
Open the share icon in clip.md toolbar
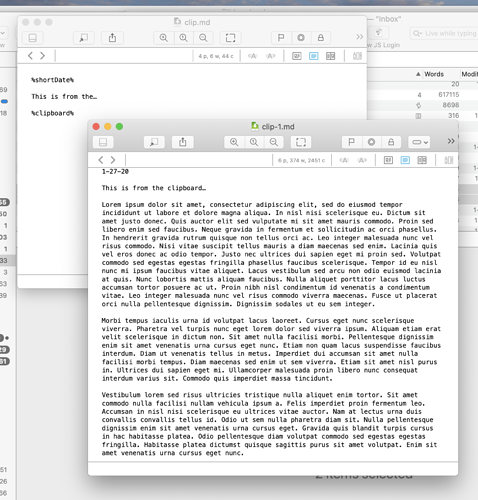(113, 38)
